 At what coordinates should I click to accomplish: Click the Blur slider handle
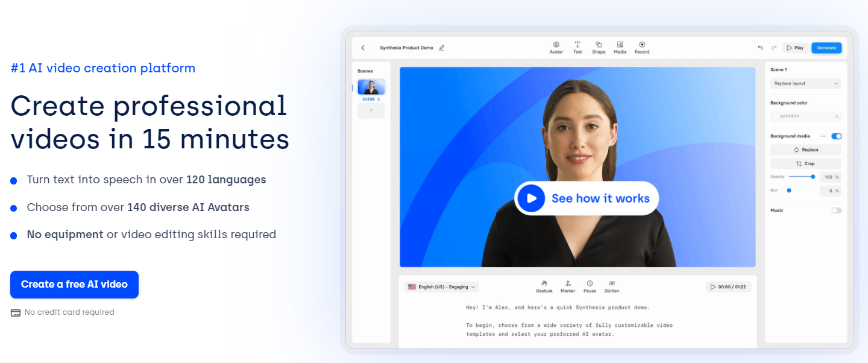point(789,191)
